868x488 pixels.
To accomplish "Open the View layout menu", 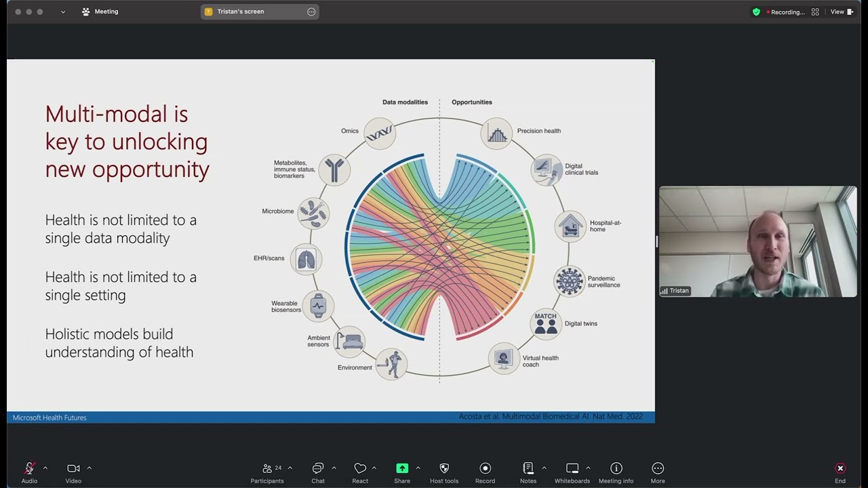I will pyautogui.click(x=842, y=12).
